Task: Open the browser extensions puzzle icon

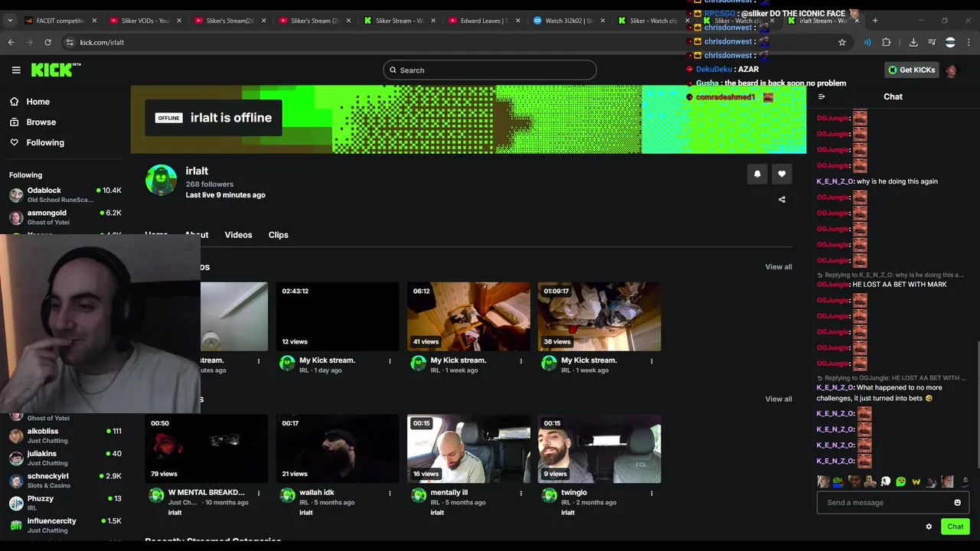Action: tap(887, 42)
